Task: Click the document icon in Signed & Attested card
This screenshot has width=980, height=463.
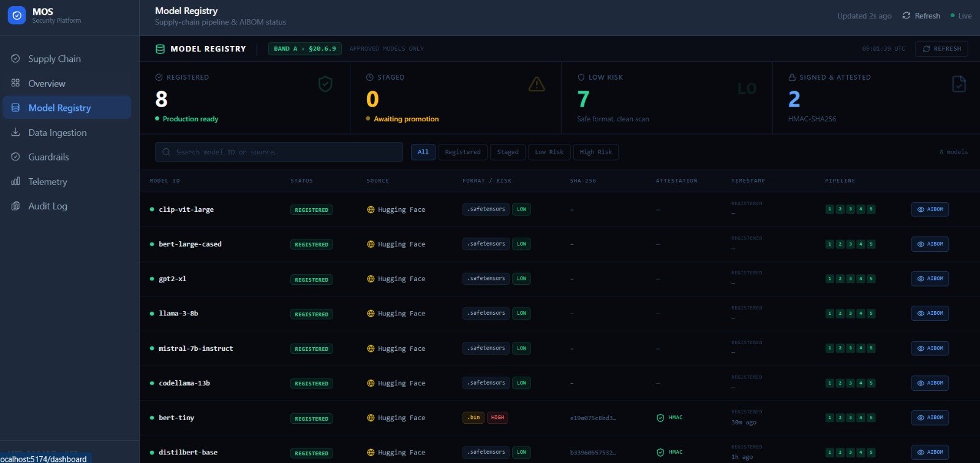Action: pyautogui.click(x=959, y=84)
